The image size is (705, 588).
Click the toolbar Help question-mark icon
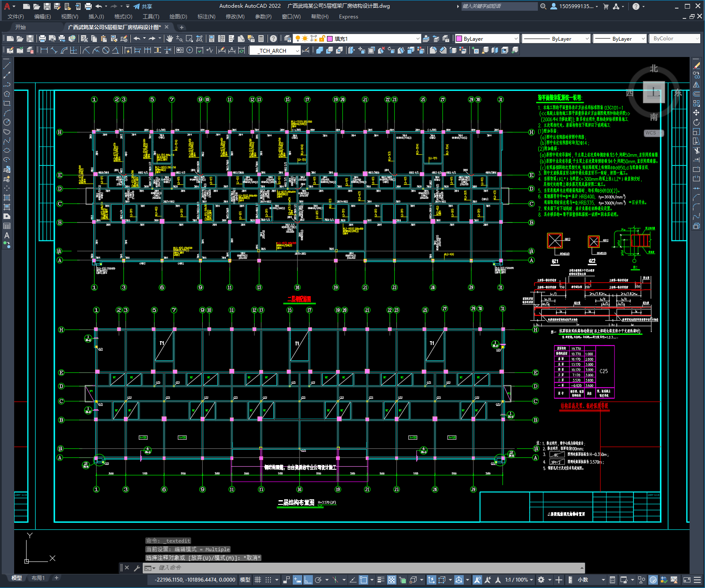coord(273,39)
